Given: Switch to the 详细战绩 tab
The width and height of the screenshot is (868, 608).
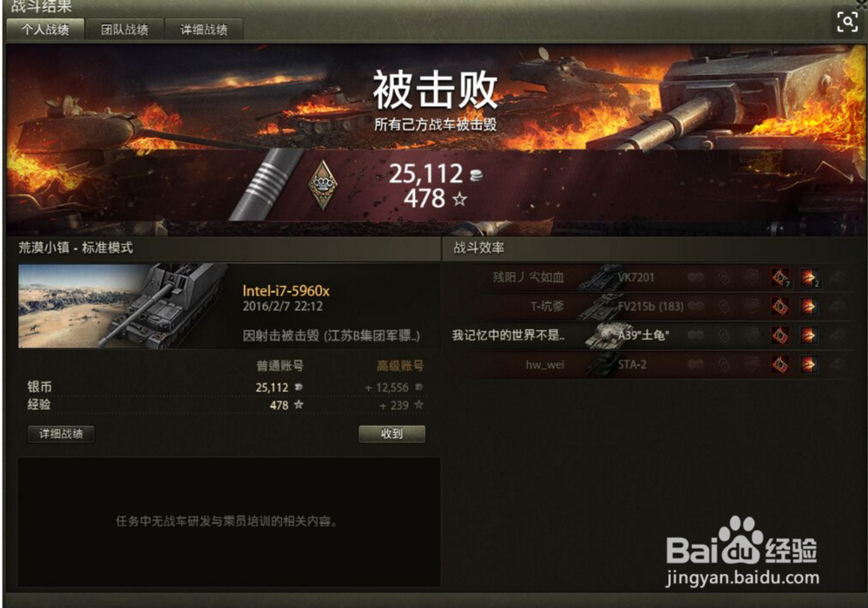Looking at the screenshot, I should point(204,30).
